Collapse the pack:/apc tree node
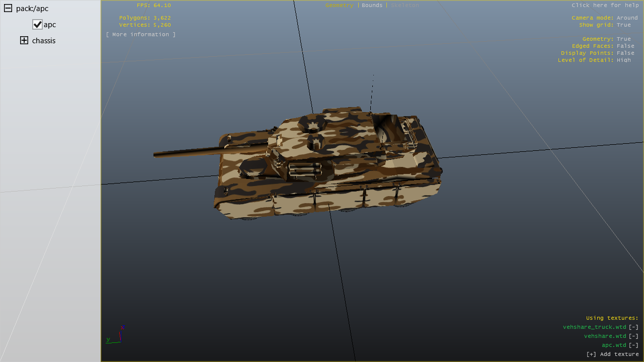644x362 pixels. pyautogui.click(x=8, y=8)
